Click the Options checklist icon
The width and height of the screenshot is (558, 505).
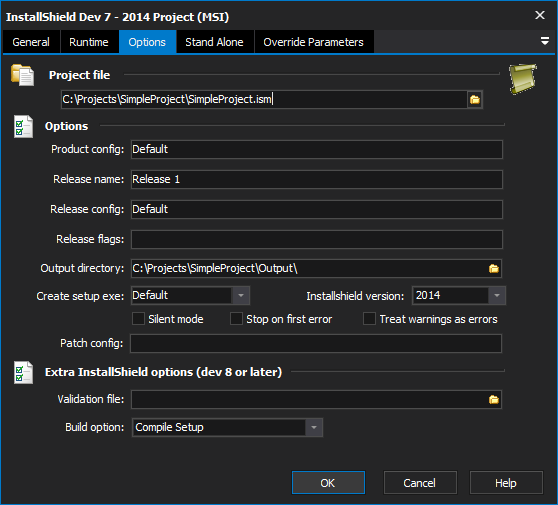23,126
